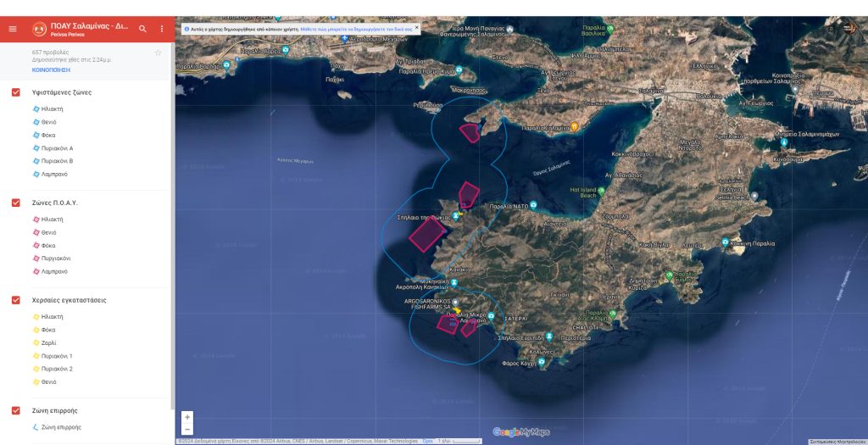Click the search magnifier icon in the header
The width and height of the screenshot is (868, 445).
(x=142, y=29)
